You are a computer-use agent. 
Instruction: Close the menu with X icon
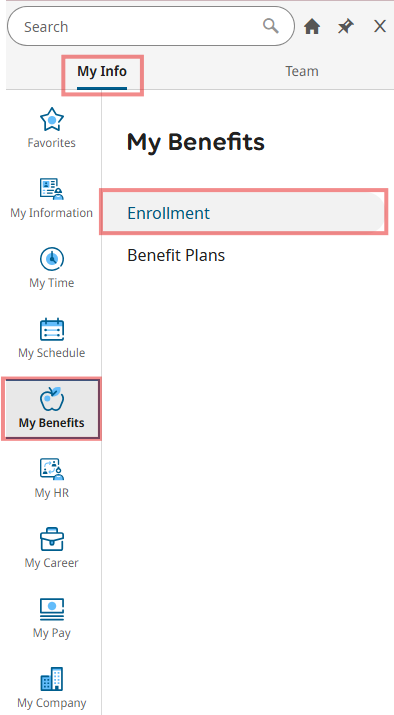[x=380, y=26]
